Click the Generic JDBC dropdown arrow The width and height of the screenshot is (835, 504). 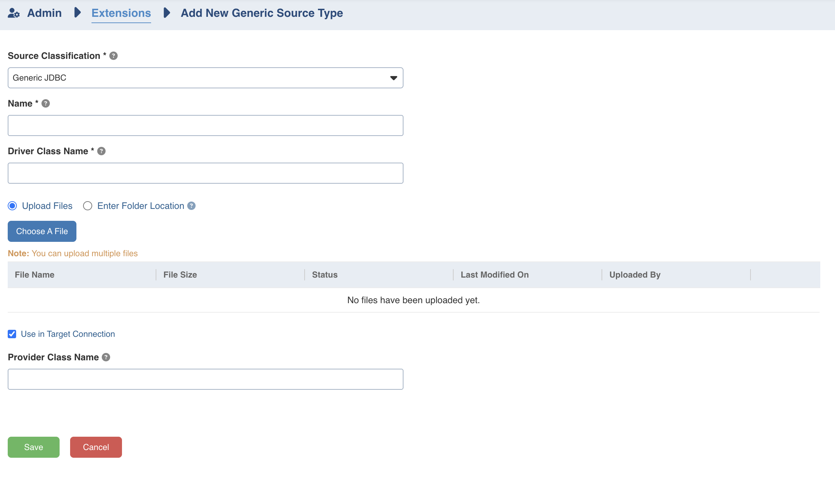point(394,78)
